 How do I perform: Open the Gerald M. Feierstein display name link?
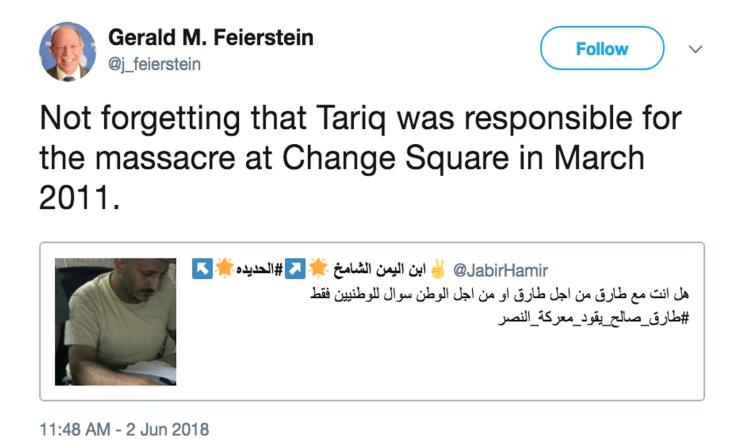[x=211, y=38]
